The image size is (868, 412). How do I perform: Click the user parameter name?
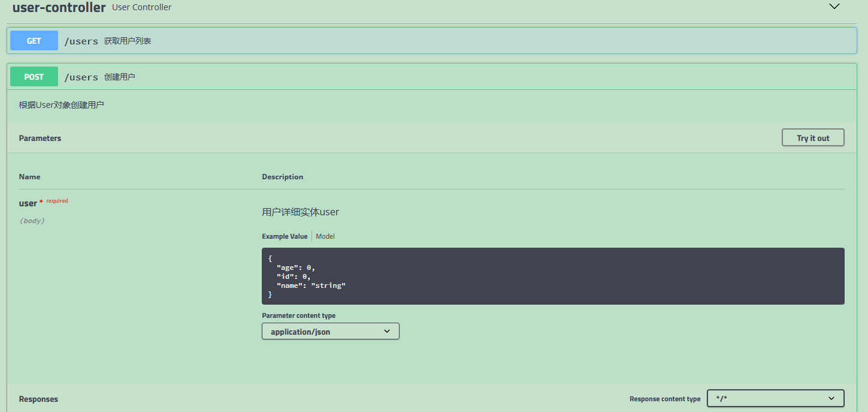pyautogui.click(x=28, y=203)
